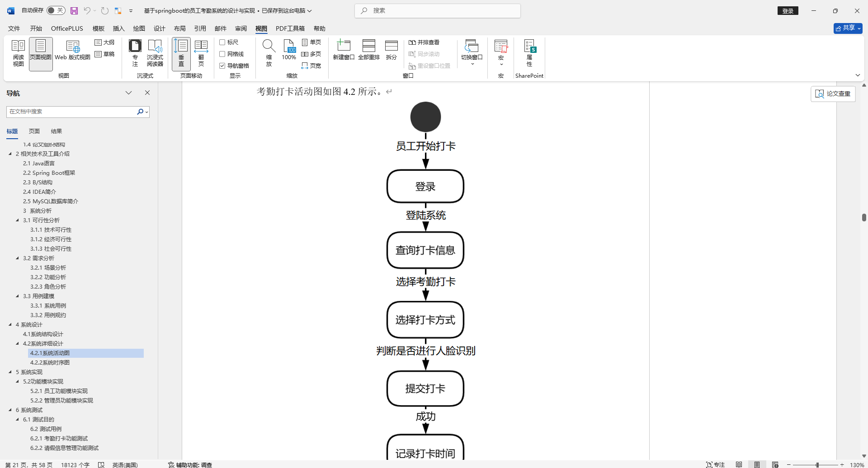Screen dimensions: 868x468
Task: Switch to the 页面 tab in navigation pane
Action: [34, 131]
